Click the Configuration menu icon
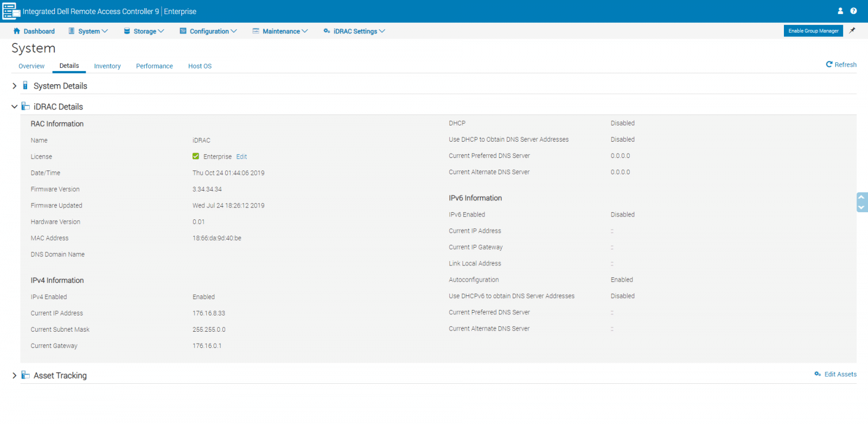Screen dimensions: 868x424 183,31
